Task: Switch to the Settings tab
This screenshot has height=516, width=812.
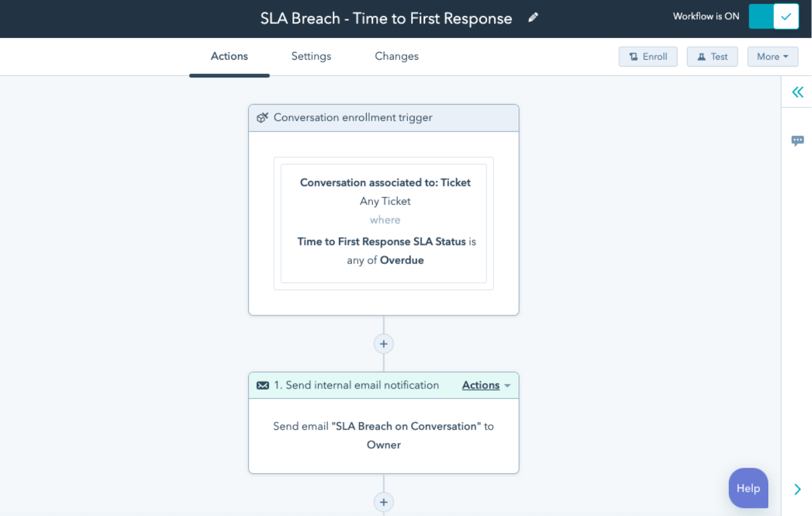Action: (311, 56)
